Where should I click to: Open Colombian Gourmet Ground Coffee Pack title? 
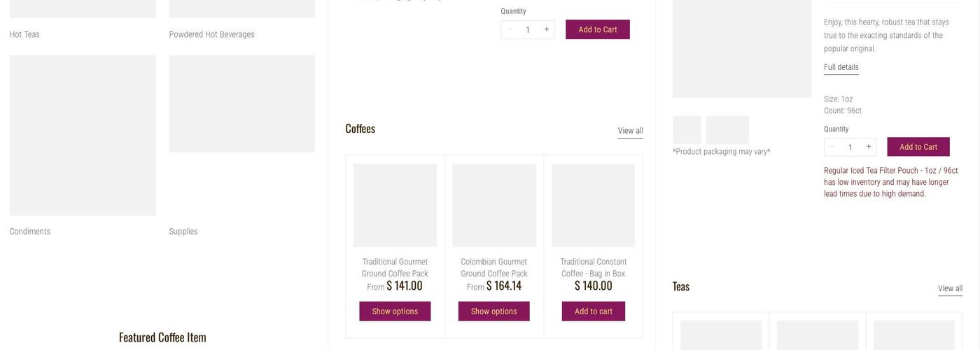tap(493, 267)
